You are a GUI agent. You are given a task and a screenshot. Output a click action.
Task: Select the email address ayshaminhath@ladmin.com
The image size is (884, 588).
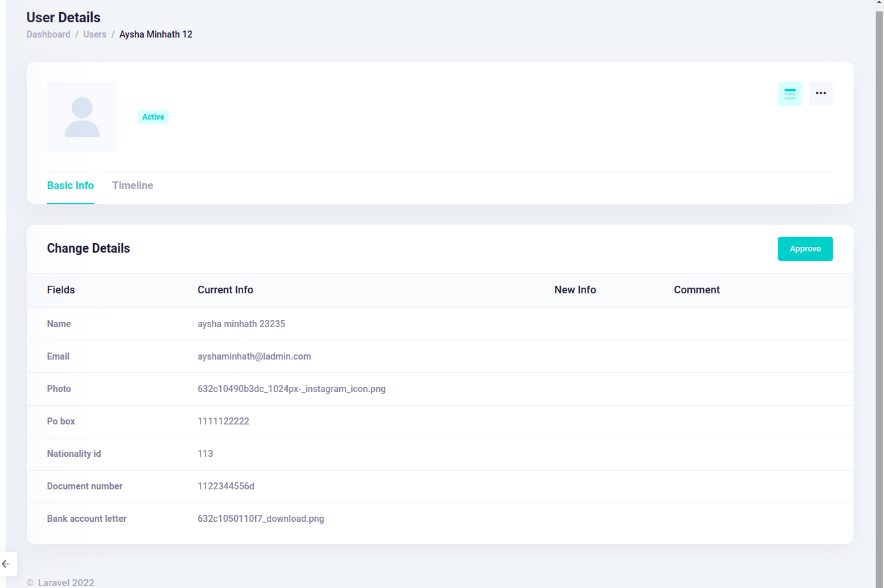[x=254, y=356]
